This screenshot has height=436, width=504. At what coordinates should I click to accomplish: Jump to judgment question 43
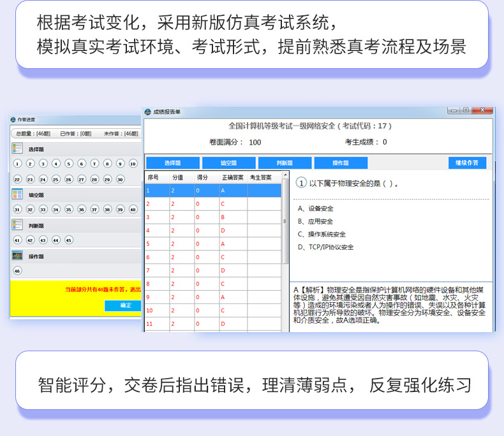click(43, 240)
